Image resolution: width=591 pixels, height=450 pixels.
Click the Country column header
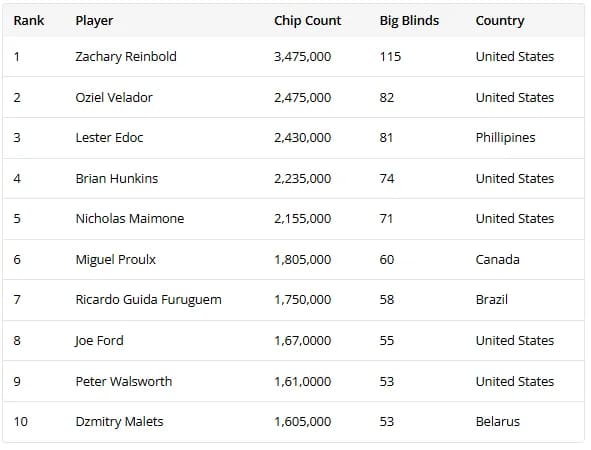tap(500, 21)
